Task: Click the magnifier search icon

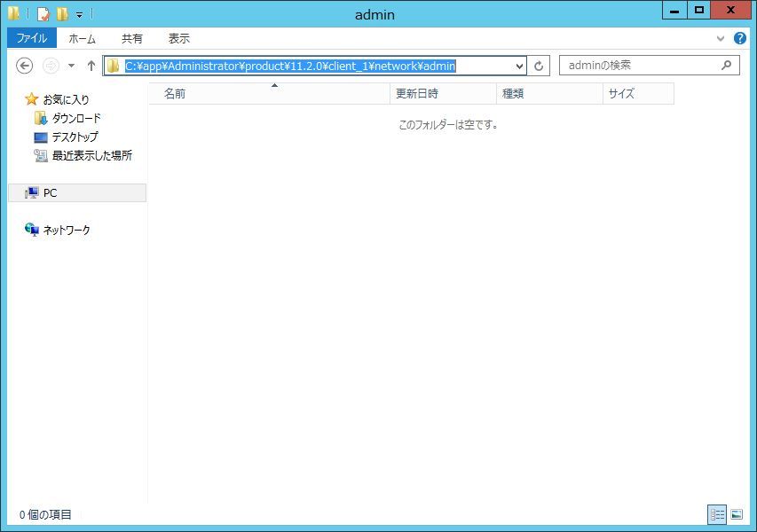Action: (x=726, y=65)
